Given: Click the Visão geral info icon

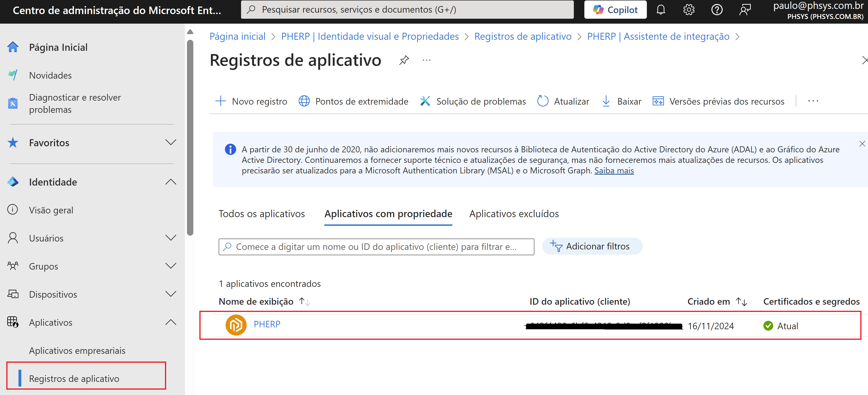Looking at the screenshot, I should click(13, 210).
